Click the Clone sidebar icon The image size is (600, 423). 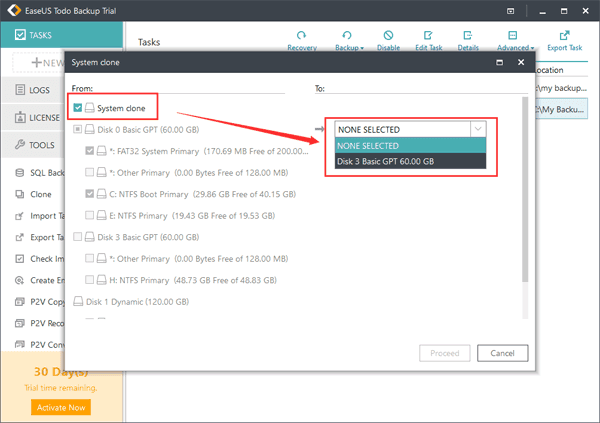tap(19, 194)
